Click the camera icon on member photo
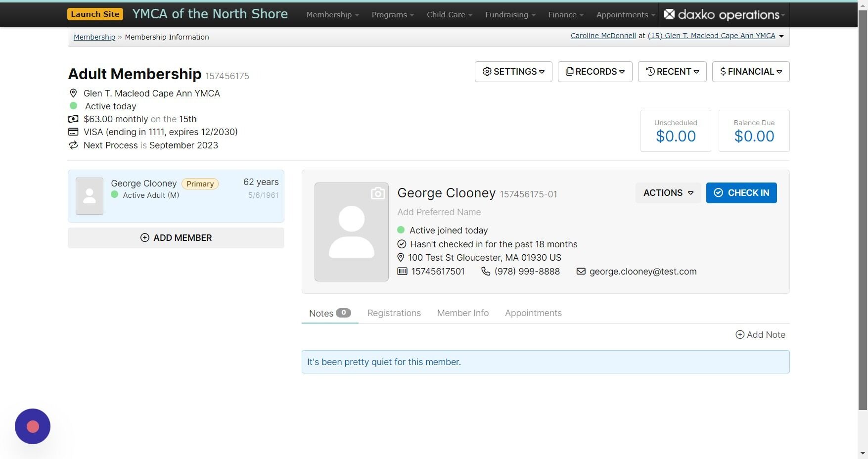This screenshot has height=459, width=868. (378, 193)
